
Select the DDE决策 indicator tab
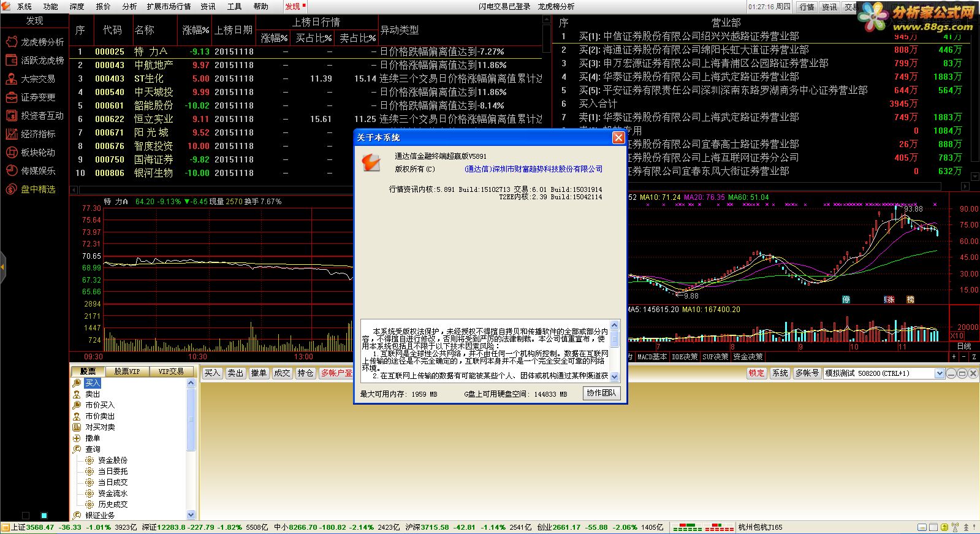685,357
